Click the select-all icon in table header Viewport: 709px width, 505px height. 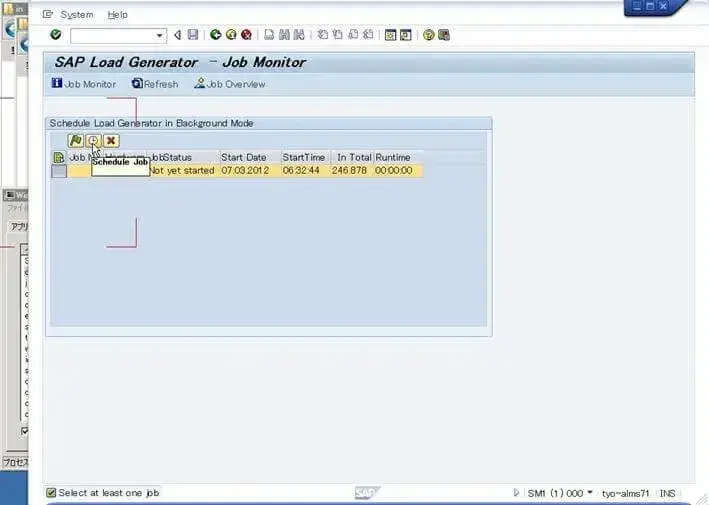coord(58,157)
